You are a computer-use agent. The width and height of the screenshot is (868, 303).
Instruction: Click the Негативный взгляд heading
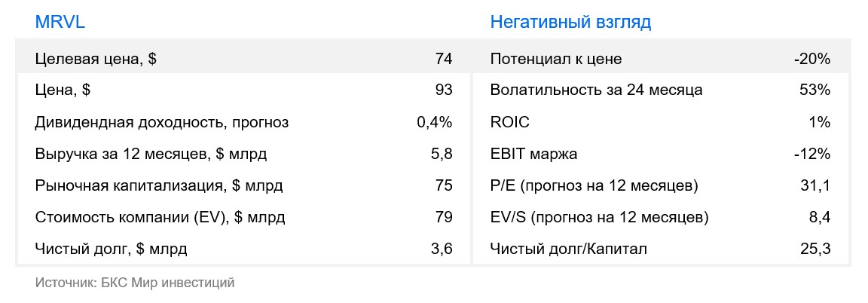(x=570, y=23)
